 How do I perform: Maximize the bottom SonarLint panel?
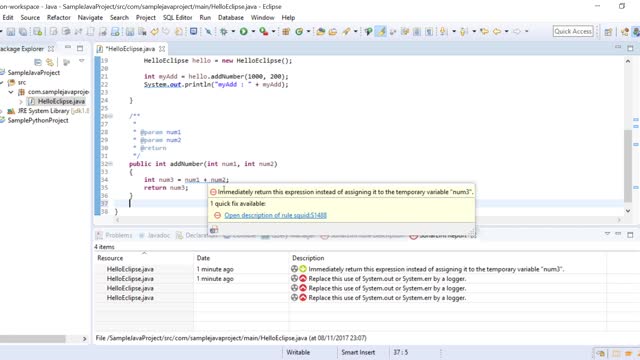pos(630,235)
